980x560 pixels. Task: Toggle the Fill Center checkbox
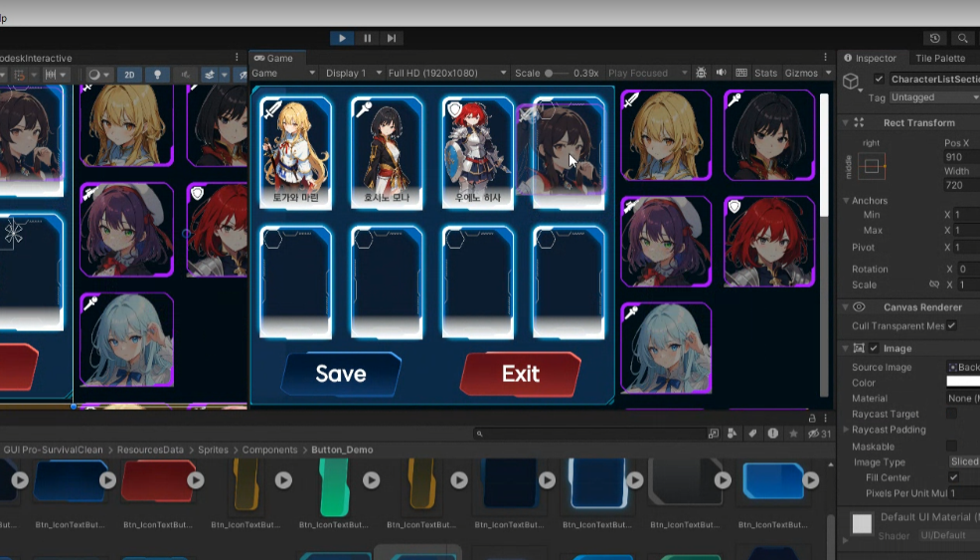(x=953, y=477)
